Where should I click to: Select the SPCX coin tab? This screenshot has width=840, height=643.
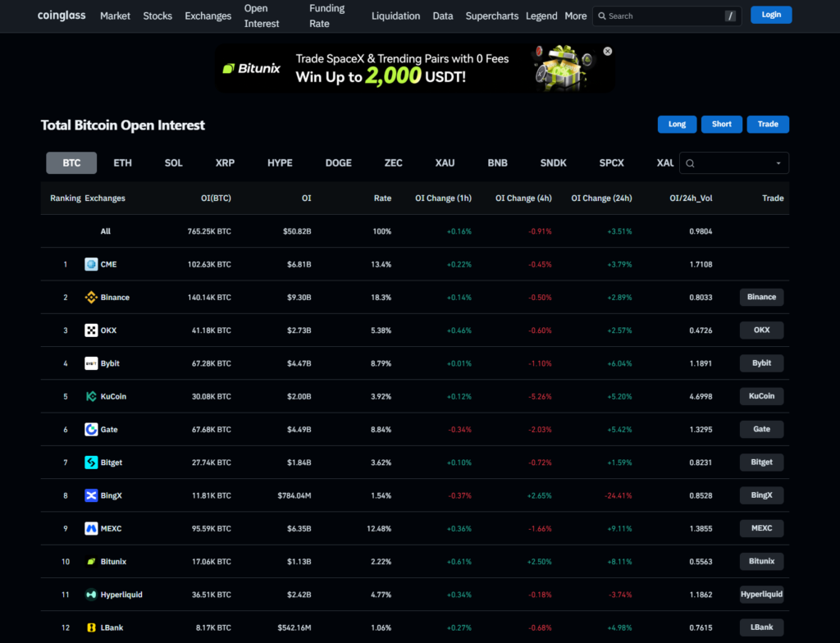pyautogui.click(x=611, y=163)
